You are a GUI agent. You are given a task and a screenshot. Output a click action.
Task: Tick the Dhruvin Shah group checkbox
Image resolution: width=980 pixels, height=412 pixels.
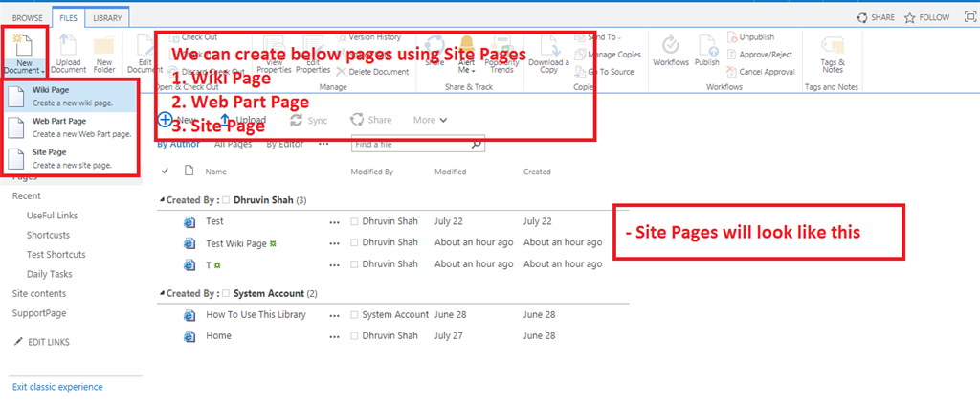[226, 200]
